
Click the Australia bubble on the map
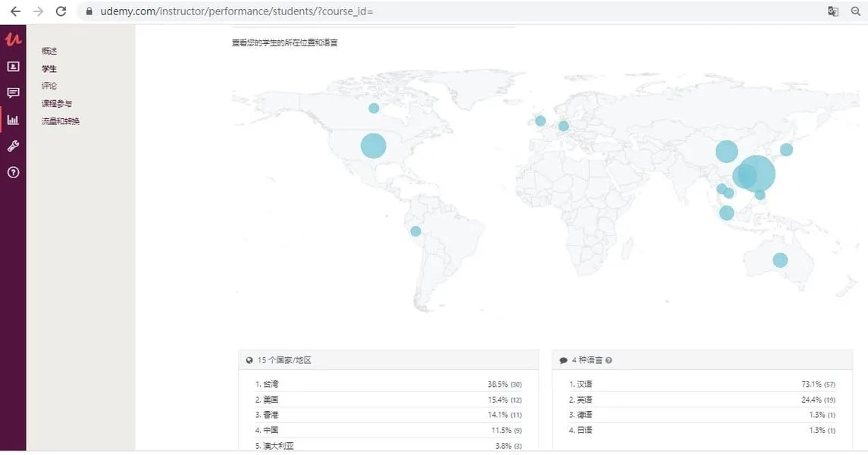[780, 260]
